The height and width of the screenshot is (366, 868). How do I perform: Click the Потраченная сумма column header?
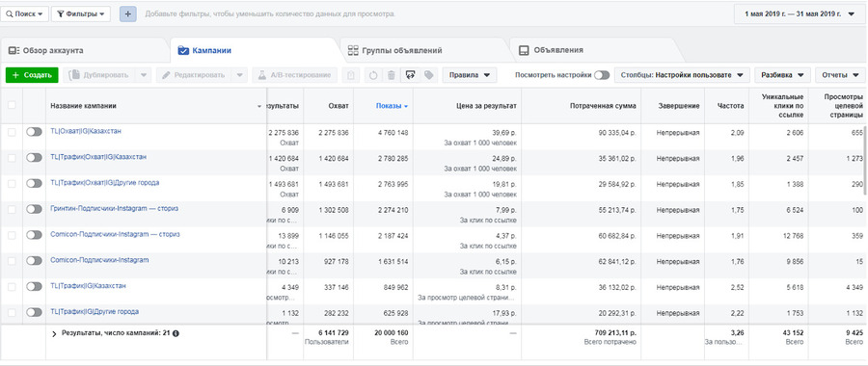click(603, 106)
